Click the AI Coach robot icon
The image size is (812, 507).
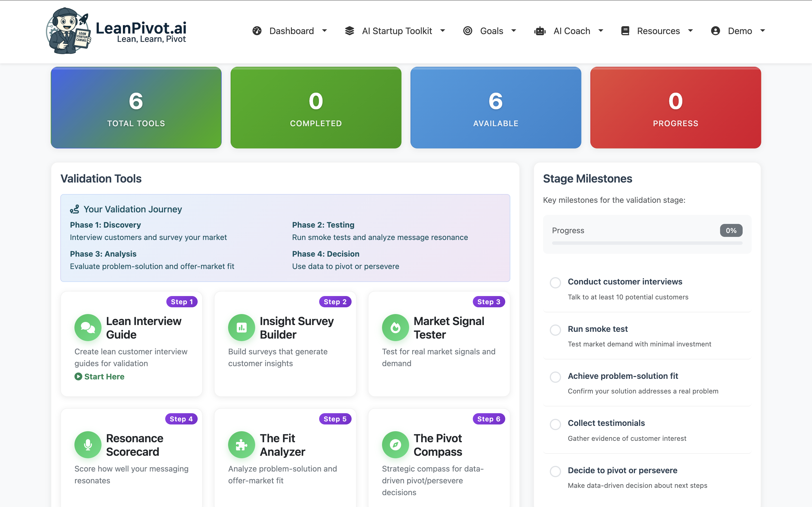coord(540,31)
